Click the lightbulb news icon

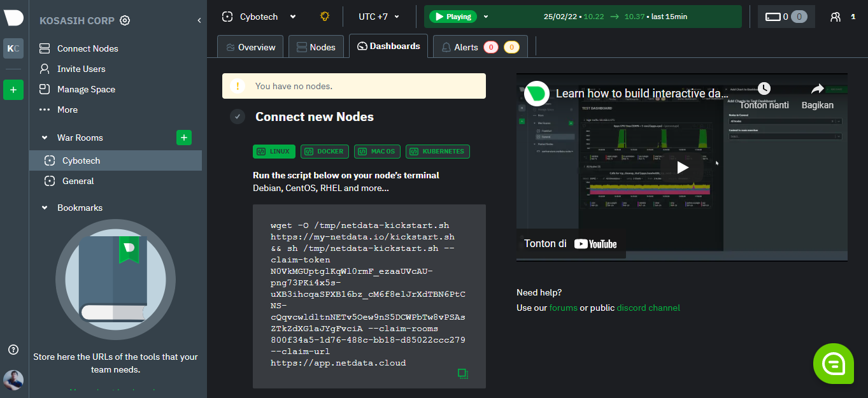click(325, 17)
